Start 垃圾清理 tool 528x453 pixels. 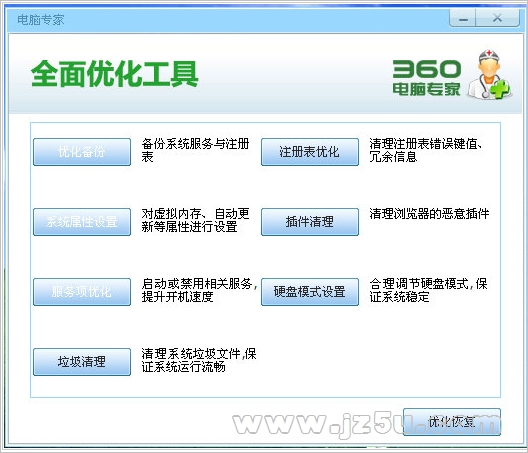pyautogui.click(x=82, y=362)
